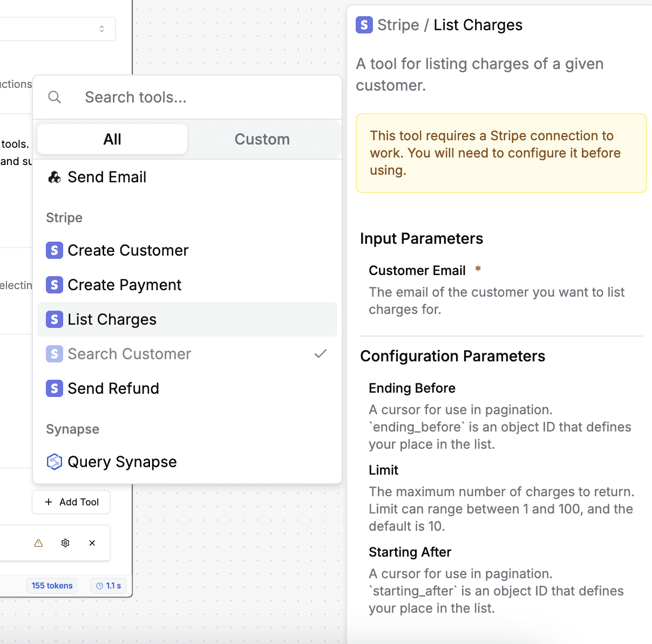The image size is (652, 644).
Task: Click the Stripe icon beside List Charges
Action: pos(55,319)
